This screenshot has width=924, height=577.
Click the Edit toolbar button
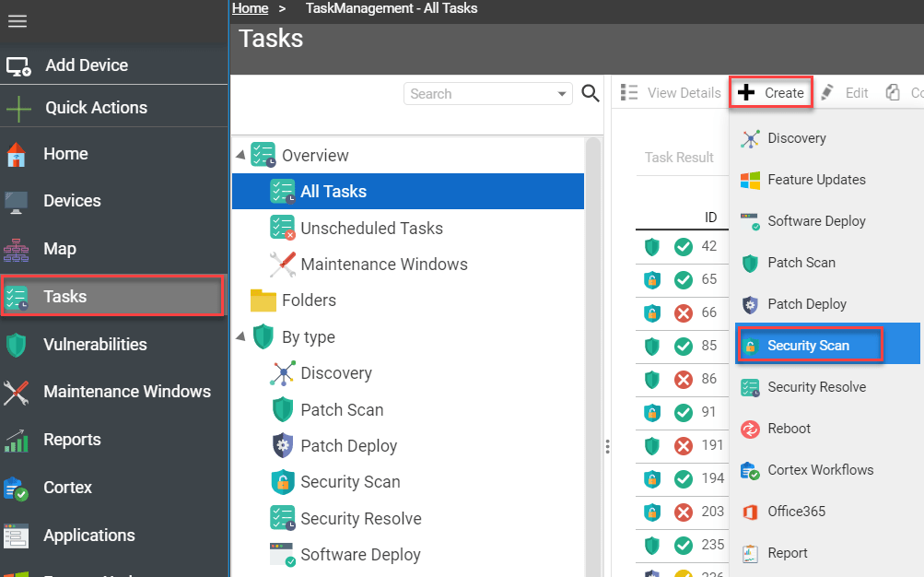(x=845, y=92)
